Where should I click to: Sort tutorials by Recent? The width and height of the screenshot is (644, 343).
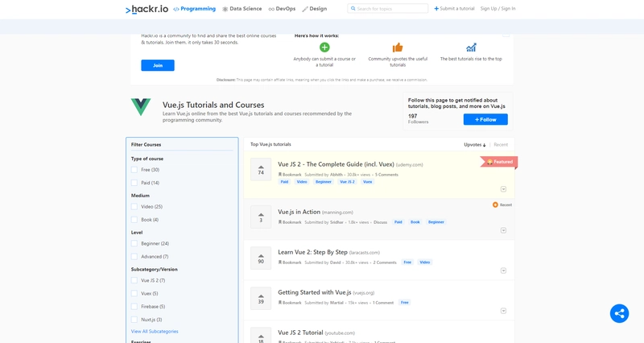(x=501, y=145)
